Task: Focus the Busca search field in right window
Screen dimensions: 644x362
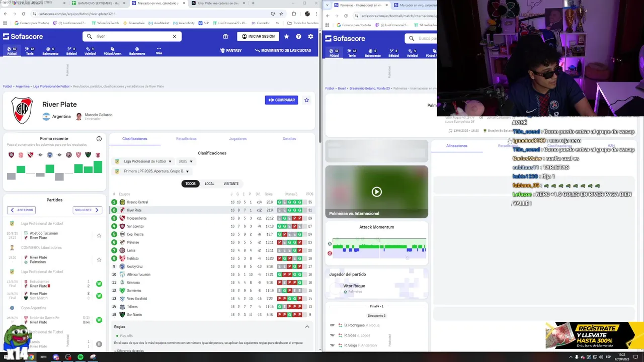Action: pyautogui.click(x=422, y=38)
